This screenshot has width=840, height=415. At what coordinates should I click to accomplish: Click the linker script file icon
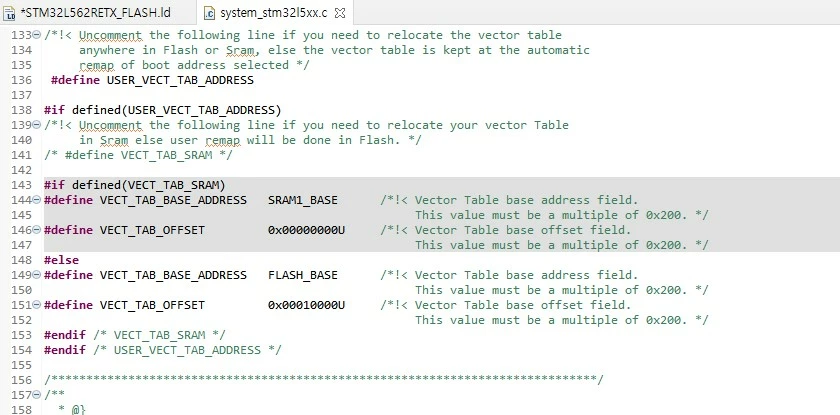pyautogui.click(x=9, y=13)
